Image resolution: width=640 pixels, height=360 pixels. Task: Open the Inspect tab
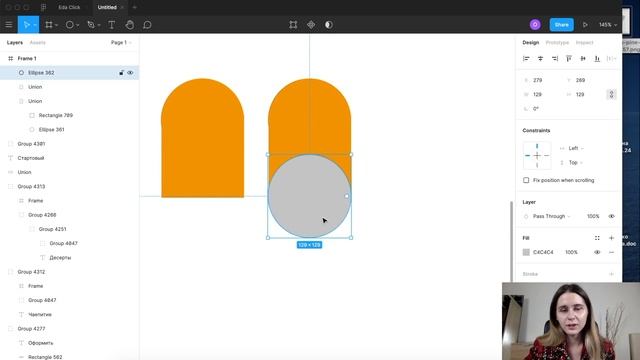(584, 42)
